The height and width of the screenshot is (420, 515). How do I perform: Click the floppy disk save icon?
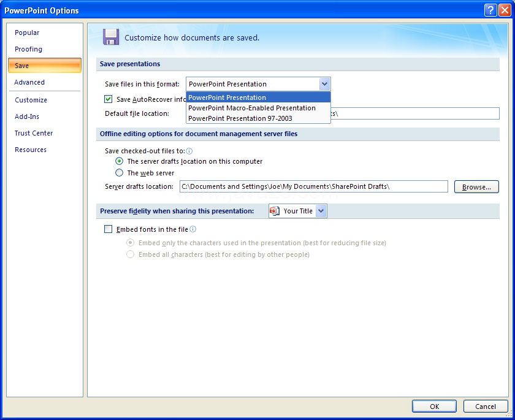111,37
